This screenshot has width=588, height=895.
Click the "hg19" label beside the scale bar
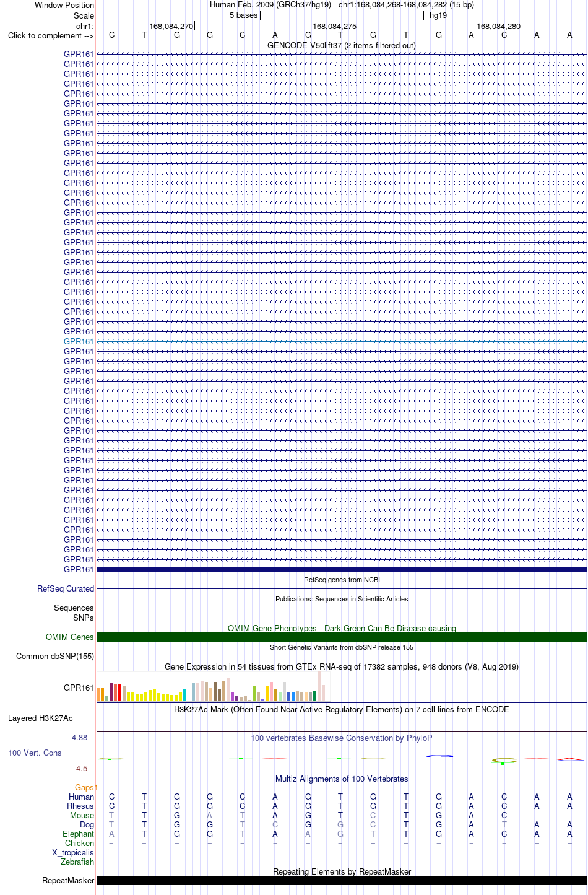438,15
